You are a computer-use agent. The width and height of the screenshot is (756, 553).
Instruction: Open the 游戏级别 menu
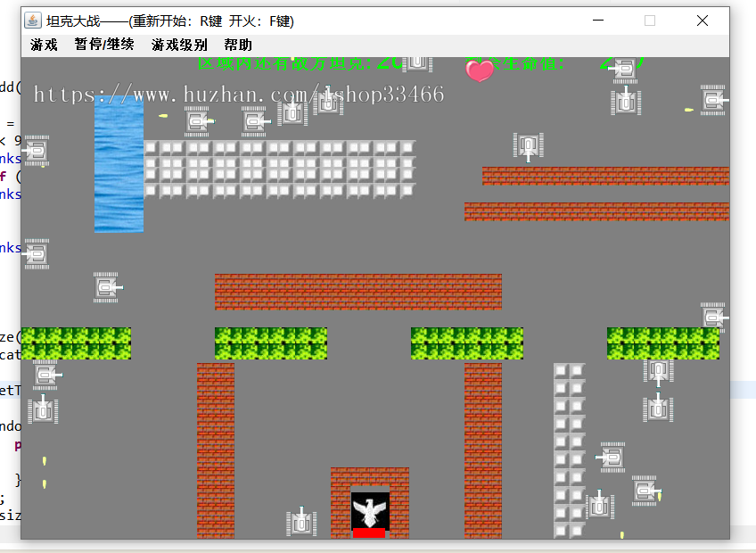[179, 45]
